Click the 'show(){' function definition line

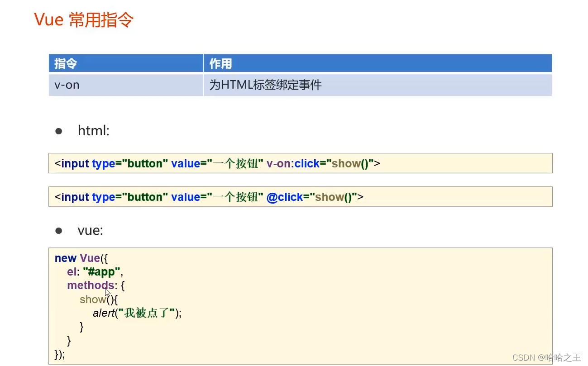(99, 299)
